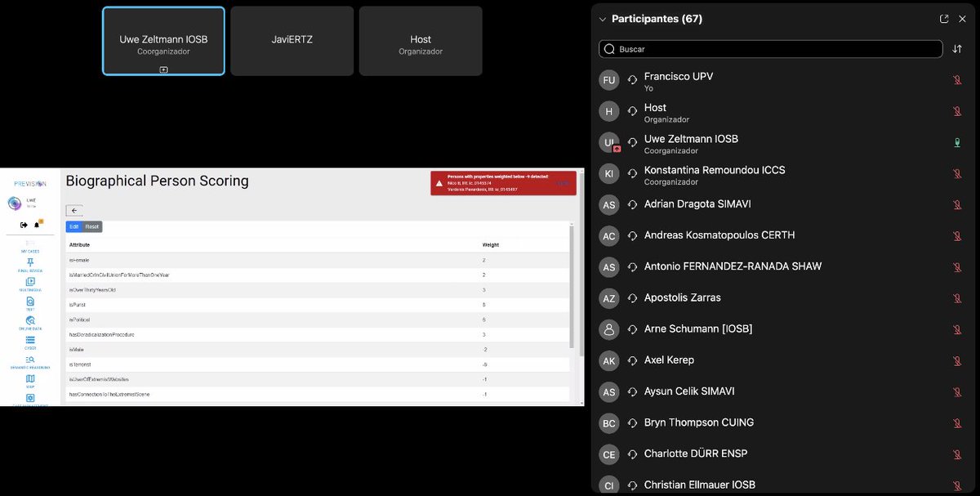Click Konstantina Remoundou's muted microphone icon
The width and height of the screenshot is (980, 496).
click(x=957, y=174)
